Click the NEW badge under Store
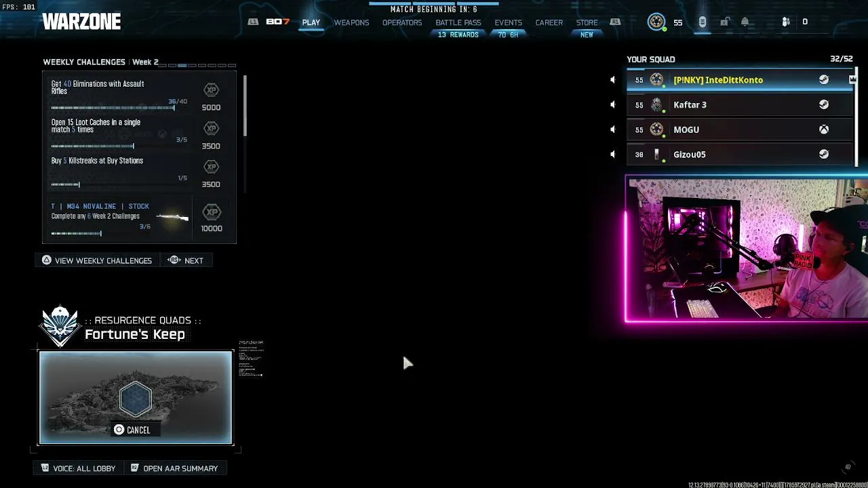The width and height of the screenshot is (868, 488). (587, 35)
